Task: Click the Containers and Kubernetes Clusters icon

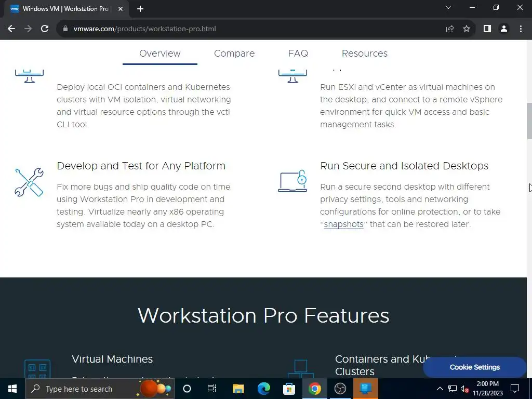Action: [x=301, y=369]
